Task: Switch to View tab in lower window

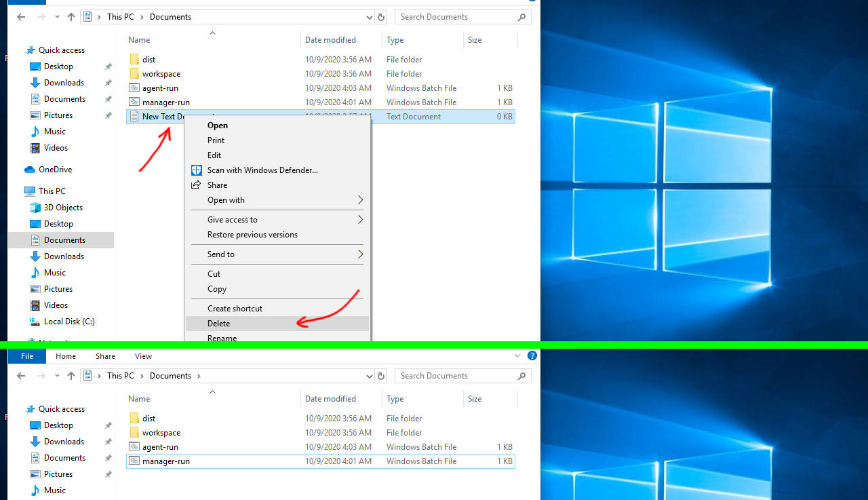Action: click(143, 356)
